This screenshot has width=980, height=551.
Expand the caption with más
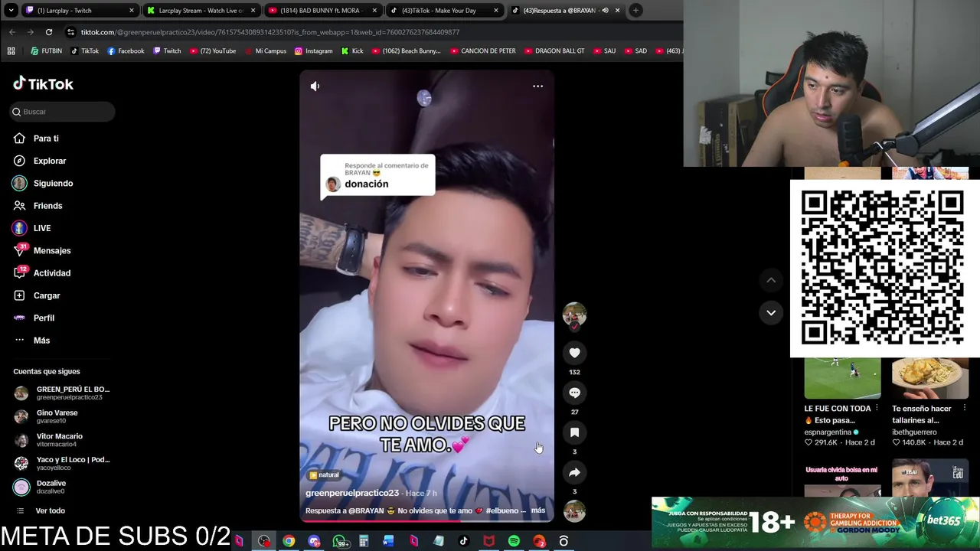click(538, 510)
